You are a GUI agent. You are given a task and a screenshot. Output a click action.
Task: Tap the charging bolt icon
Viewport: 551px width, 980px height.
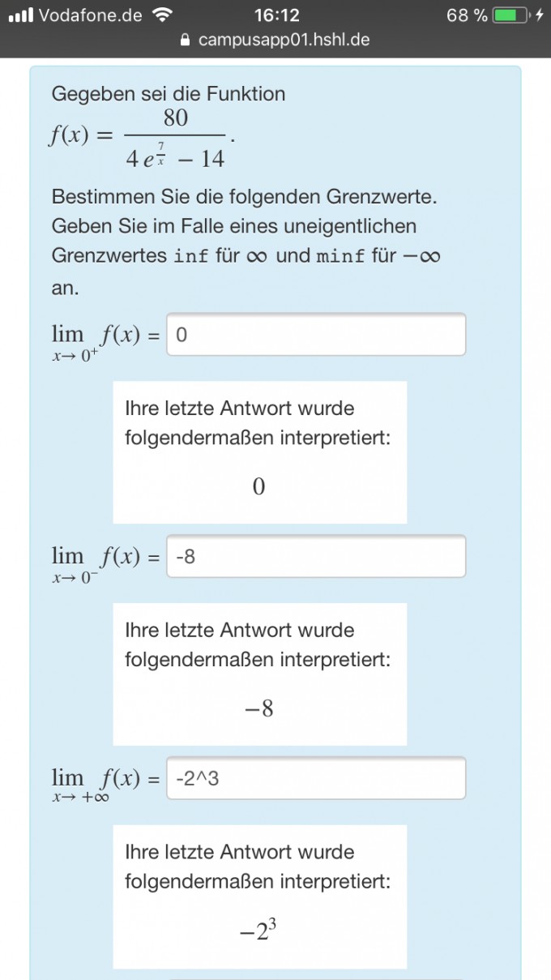tap(540, 15)
